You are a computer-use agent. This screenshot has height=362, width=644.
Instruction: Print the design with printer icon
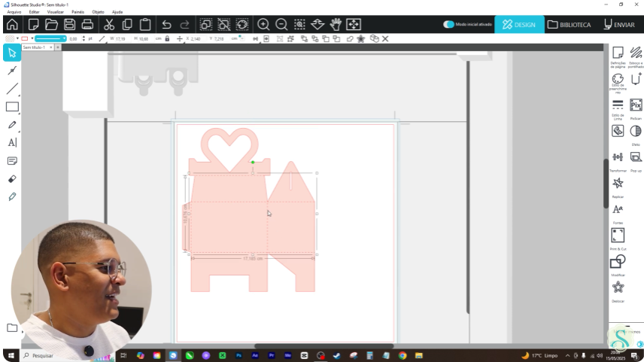click(87, 24)
